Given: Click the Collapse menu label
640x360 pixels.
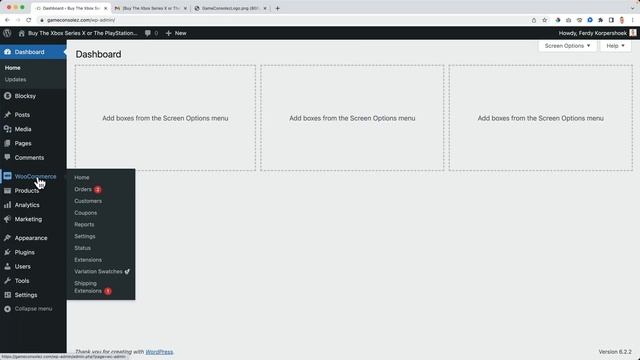Looking at the screenshot, I should click(33, 309).
